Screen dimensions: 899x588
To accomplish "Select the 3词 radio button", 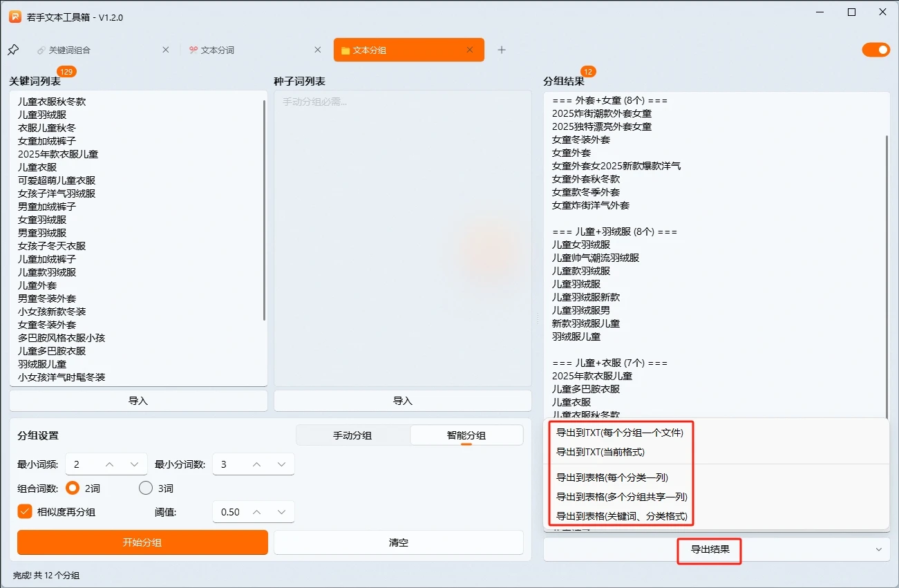I will 146,487.
